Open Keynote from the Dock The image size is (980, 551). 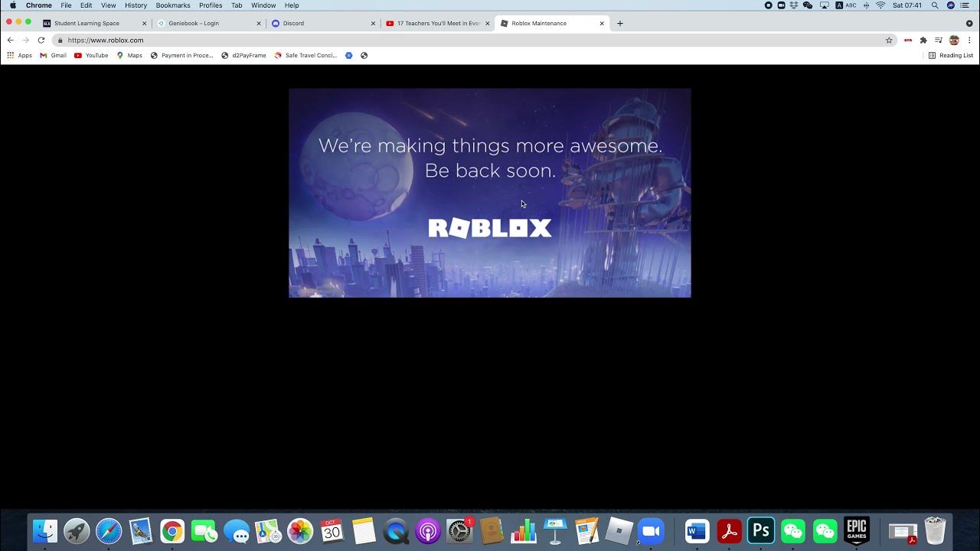[555, 530]
